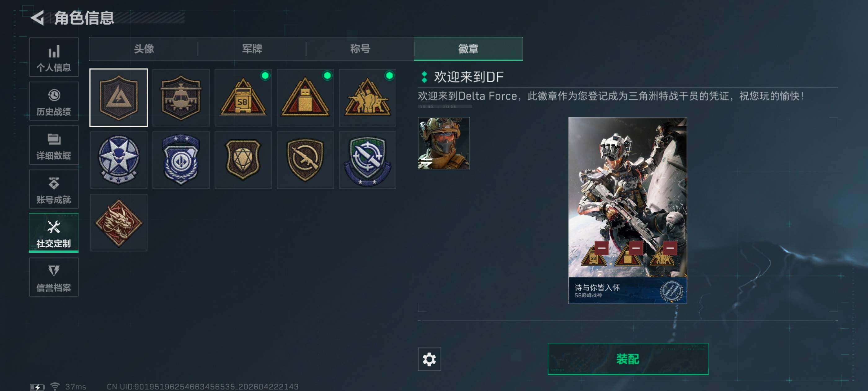Remove middle badge from card preview
The height and width of the screenshot is (391, 868).
[x=636, y=248]
